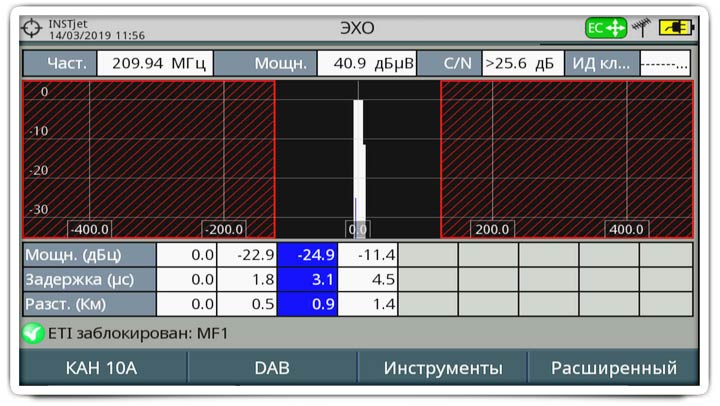Edit the frequency value 209.94 МГц
Viewport: 720px width, 406px height.
[155, 63]
